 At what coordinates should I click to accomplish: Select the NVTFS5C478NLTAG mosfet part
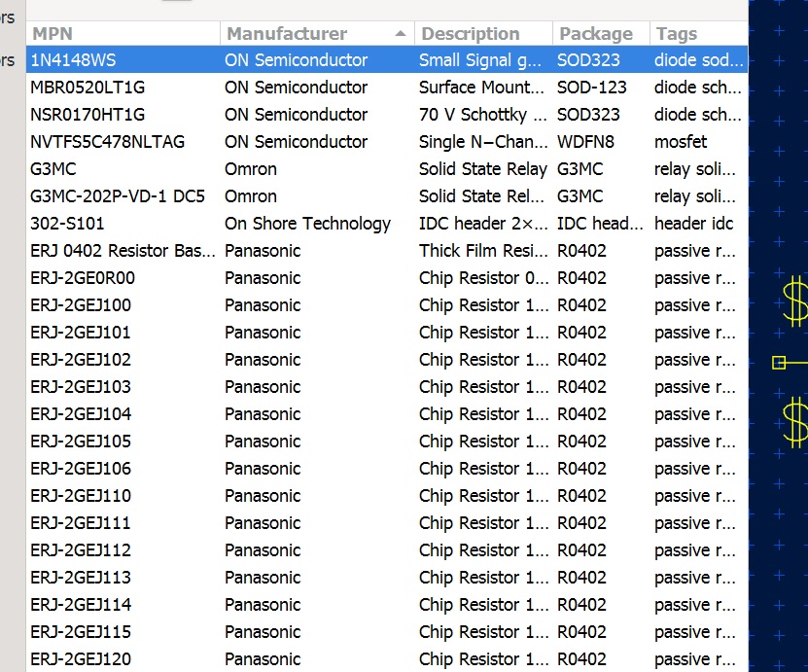tap(387, 142)
